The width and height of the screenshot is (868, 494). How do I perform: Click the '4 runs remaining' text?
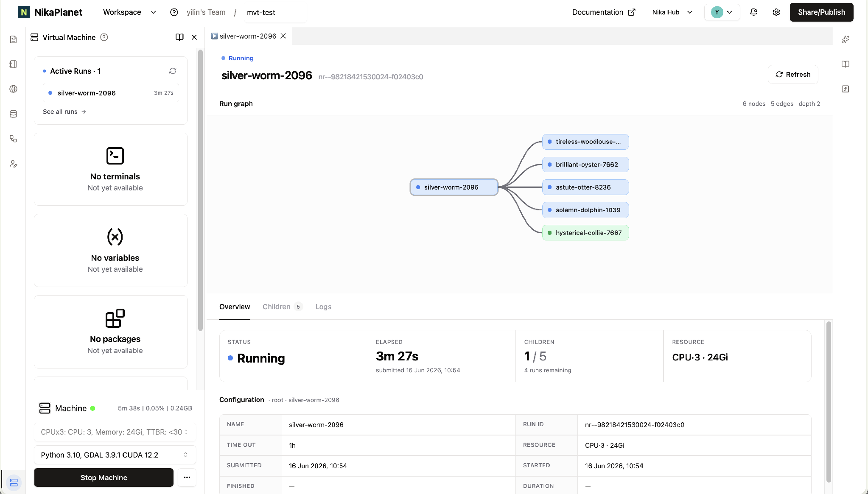[x=548, y=370]
